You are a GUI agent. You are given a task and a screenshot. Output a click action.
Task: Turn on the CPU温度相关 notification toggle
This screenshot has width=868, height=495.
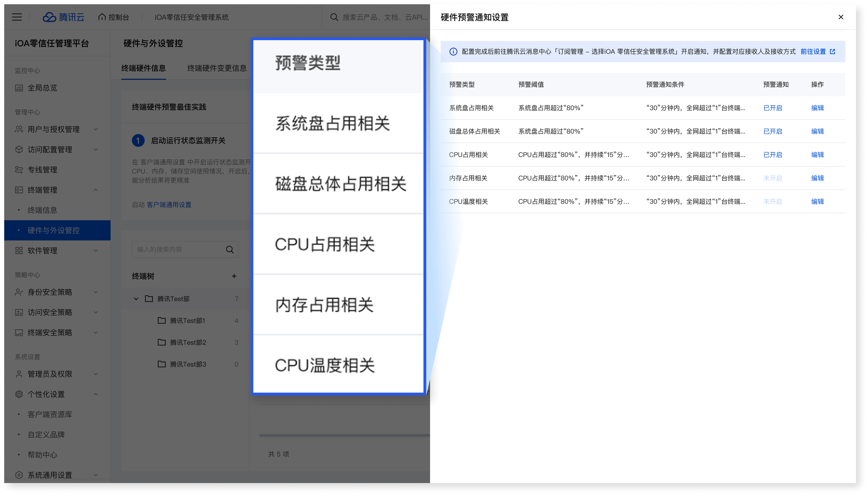[x=772, y=202]
